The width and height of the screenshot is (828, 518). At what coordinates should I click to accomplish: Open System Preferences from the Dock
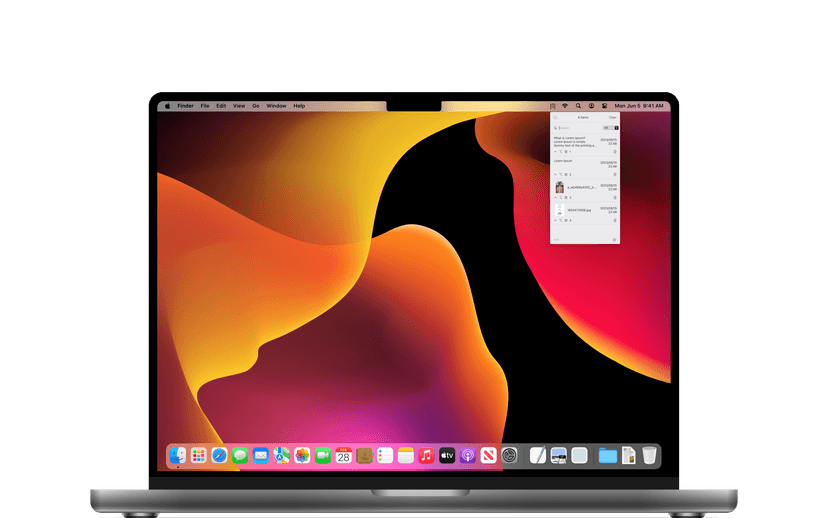509,455
